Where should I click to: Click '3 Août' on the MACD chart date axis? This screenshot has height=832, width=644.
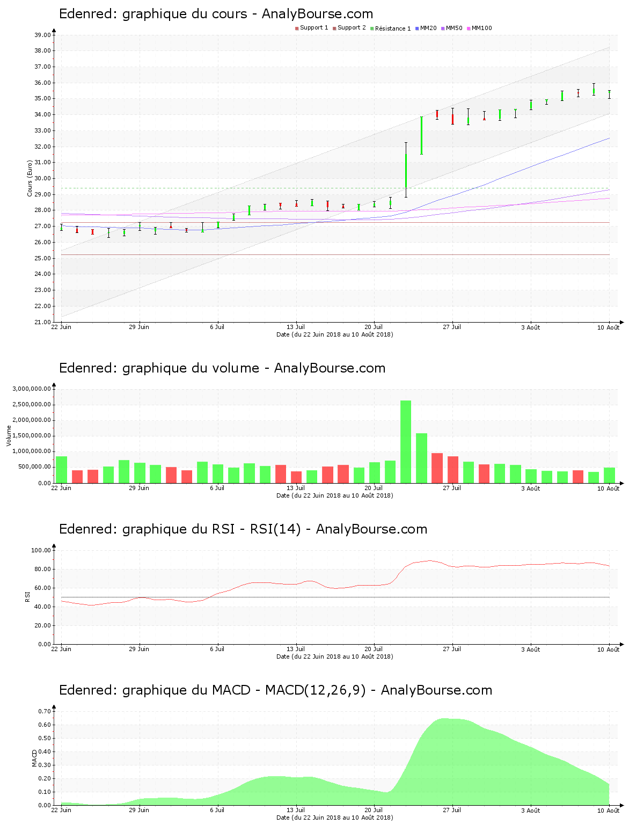pyautogui.click(x=530, y=811)
